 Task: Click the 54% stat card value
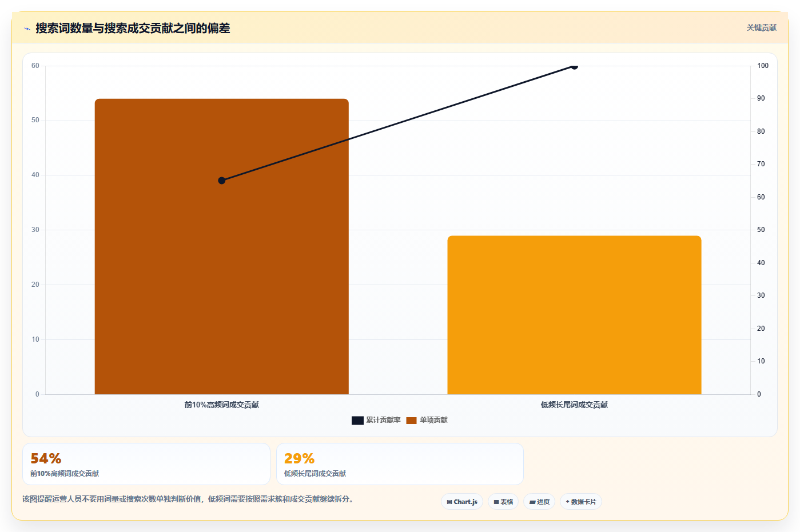point(46,459)
